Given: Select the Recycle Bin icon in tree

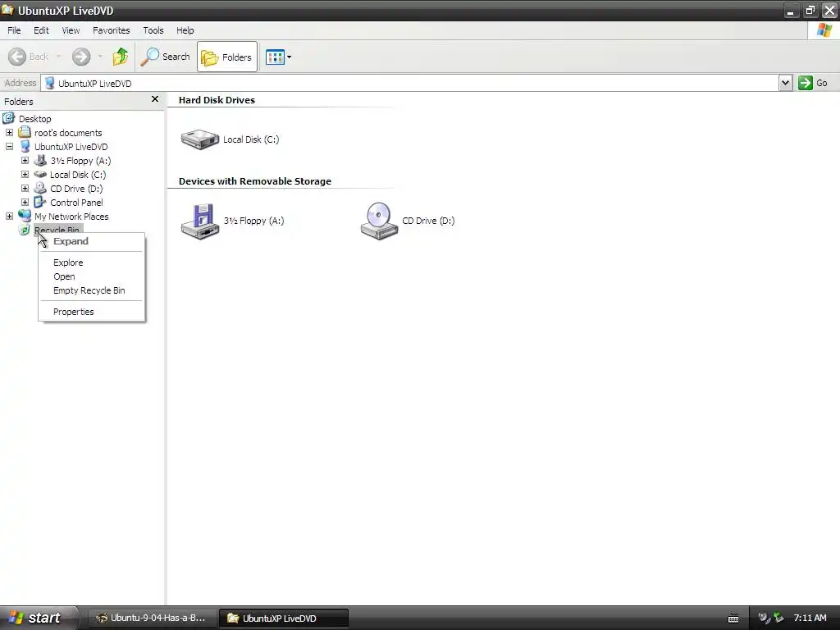Looking at the screenshot, I should [24, 230].
